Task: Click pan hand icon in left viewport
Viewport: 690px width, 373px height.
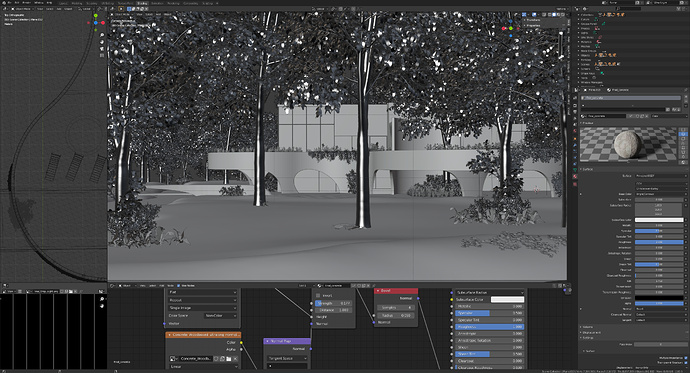Action: (x=102, y=42)
